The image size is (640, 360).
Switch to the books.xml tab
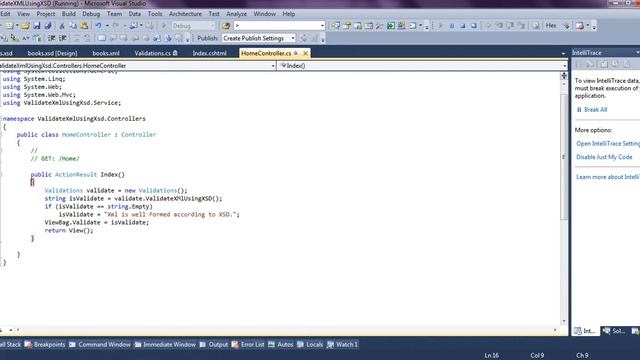(106, 53)
